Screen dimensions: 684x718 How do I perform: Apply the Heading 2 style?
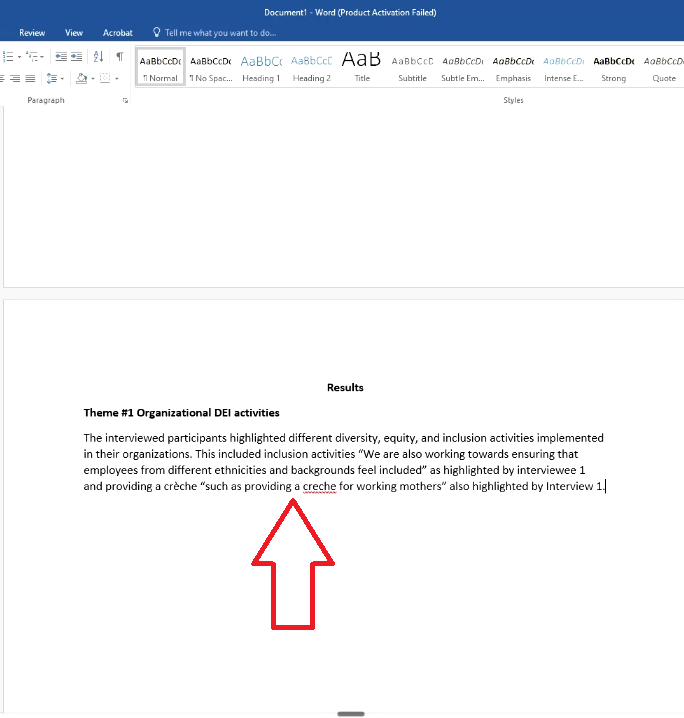(311, 67)
